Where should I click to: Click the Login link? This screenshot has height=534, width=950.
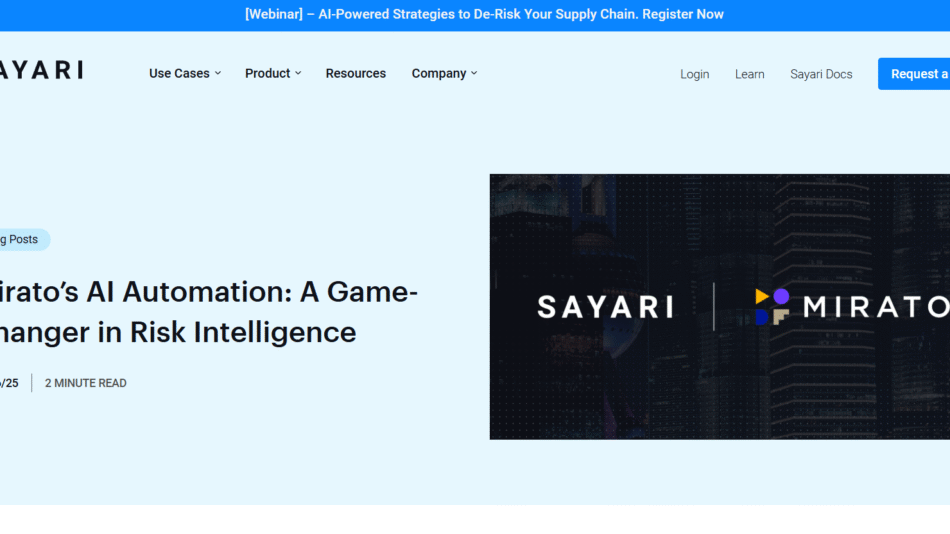point(694,74)
